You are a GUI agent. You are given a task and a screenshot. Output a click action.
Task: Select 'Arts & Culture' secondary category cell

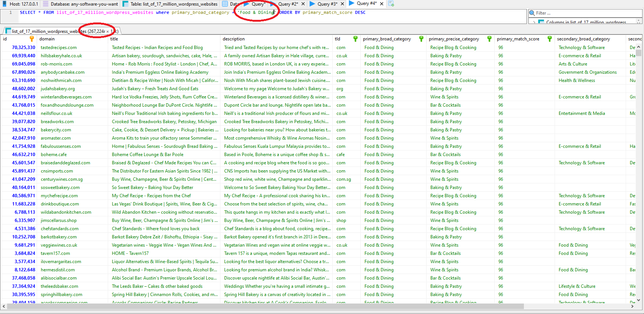tap(590, 64)
